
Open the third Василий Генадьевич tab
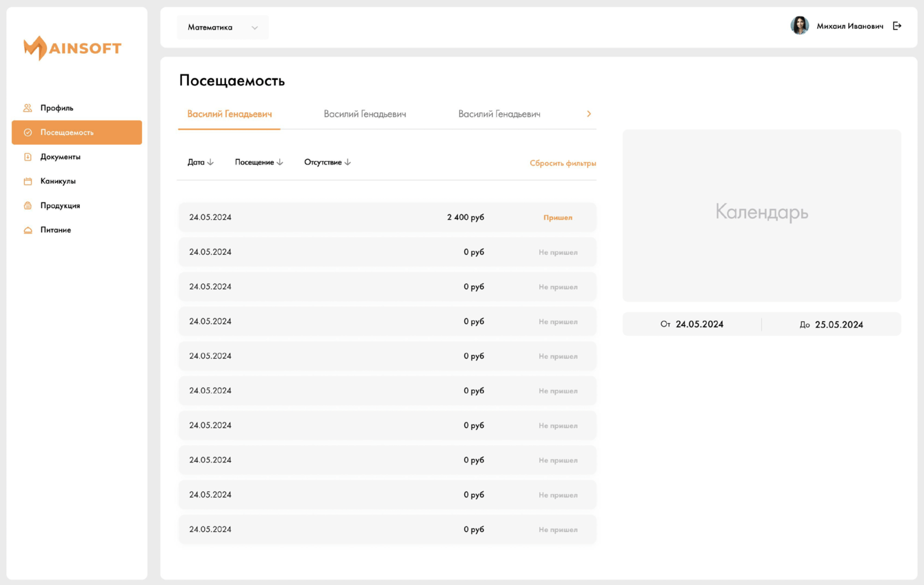pyautogui.click(x=499, y=114)
